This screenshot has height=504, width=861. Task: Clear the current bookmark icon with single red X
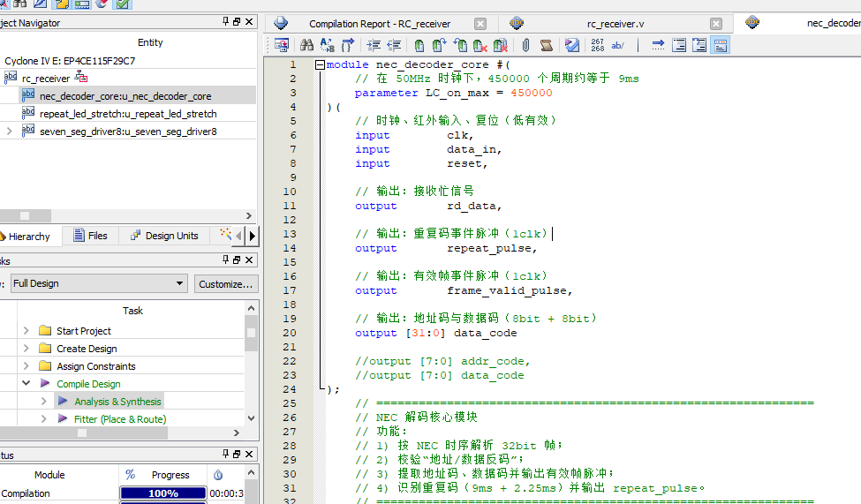480,46
